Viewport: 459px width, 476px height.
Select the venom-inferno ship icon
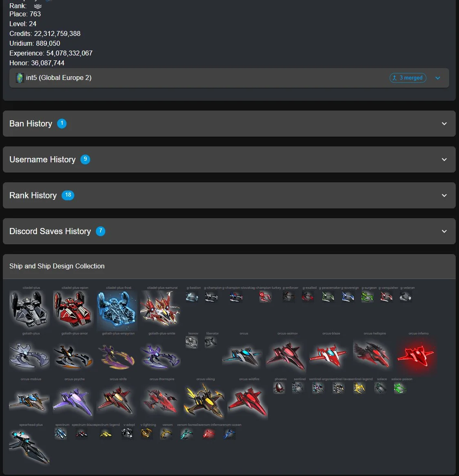[x=208, y=434]
